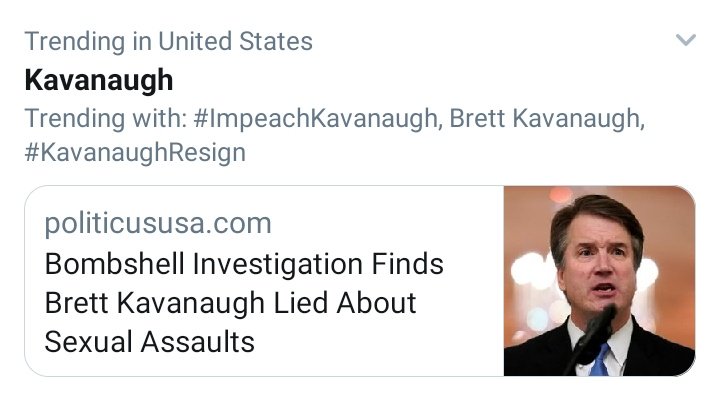Open the politicususa.com source link
The image size is (720, 393).
pos(158,223)
